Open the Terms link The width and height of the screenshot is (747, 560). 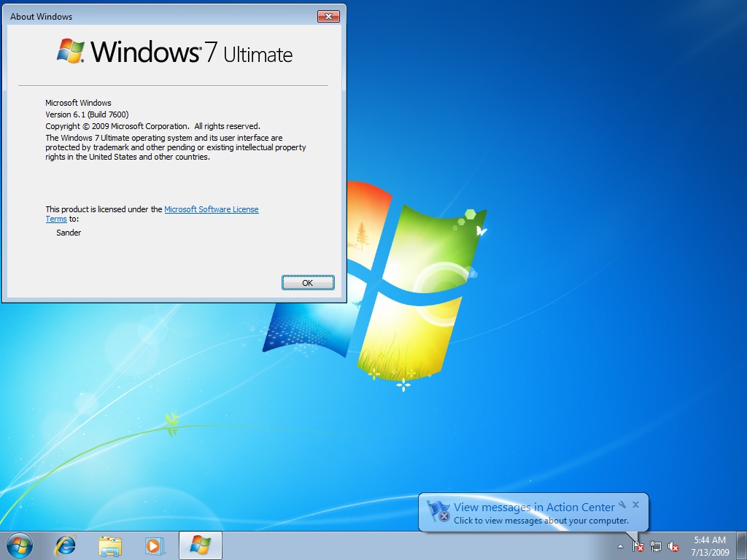pyautogui.click(x=56, y=219)
